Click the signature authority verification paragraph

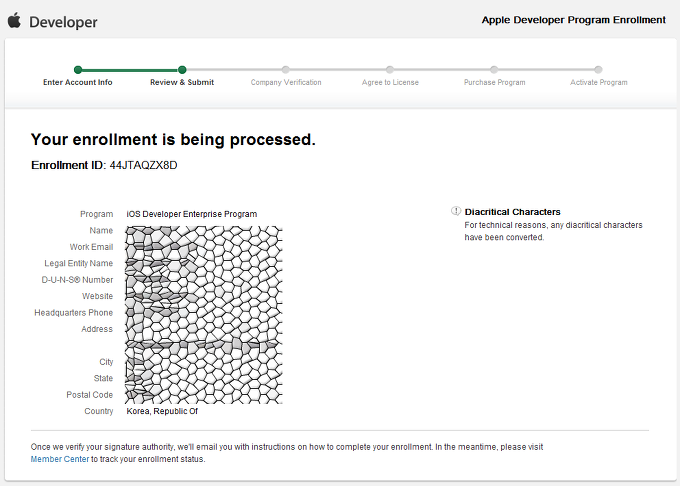(x=287, y=453)
